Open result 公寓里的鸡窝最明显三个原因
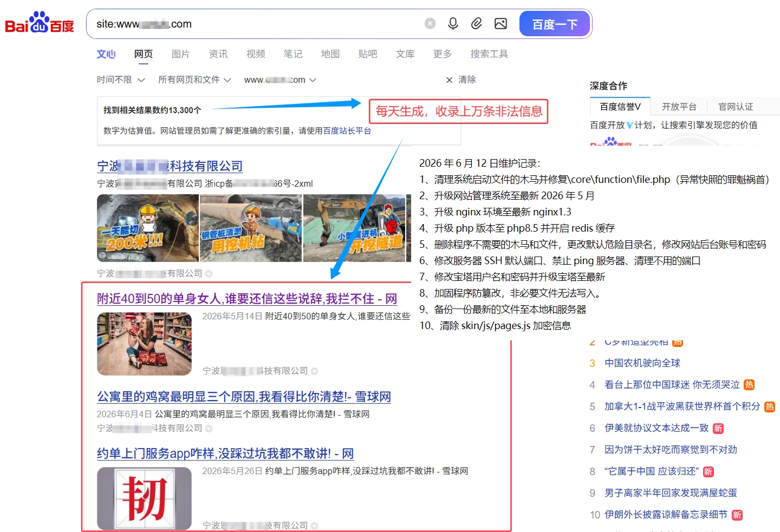The width and height of the screenshot is (780, 532). tap(244, 397)
